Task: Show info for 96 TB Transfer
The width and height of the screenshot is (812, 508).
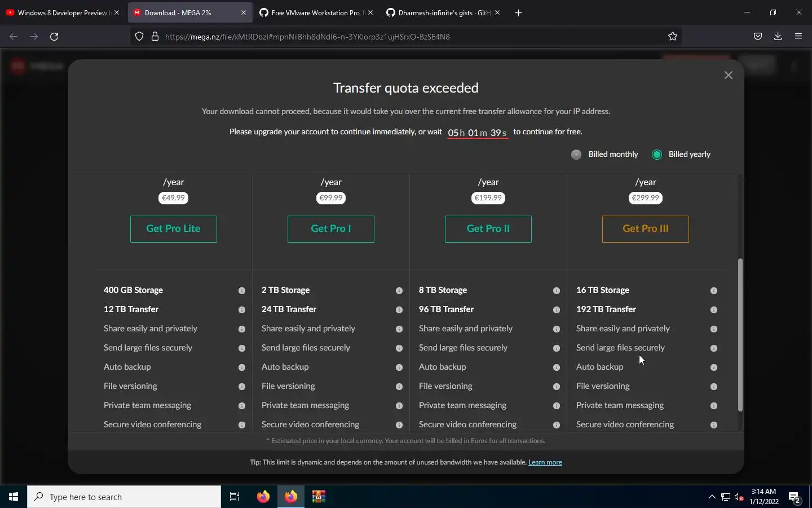Action: [557, 310]
